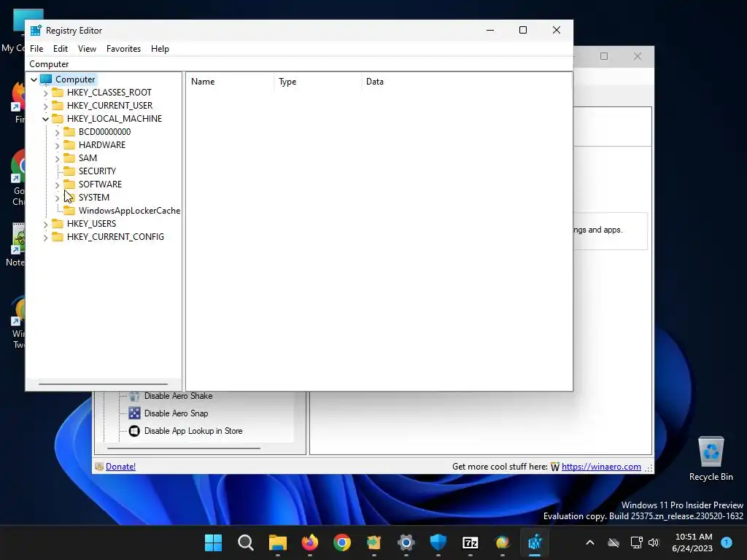747x560 pixels.
Task: Open the View menu in Registry Editor
Action: tap(88, 49)
